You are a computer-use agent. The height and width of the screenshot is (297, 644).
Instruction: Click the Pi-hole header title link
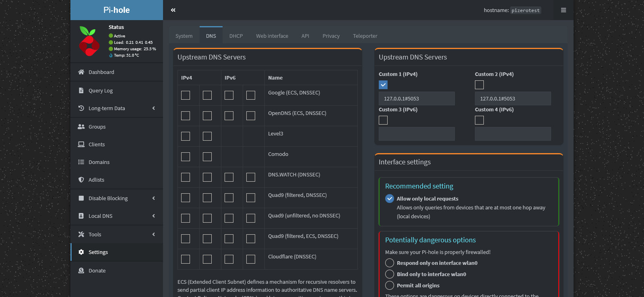pyautogui.click(x=117, y=10)
